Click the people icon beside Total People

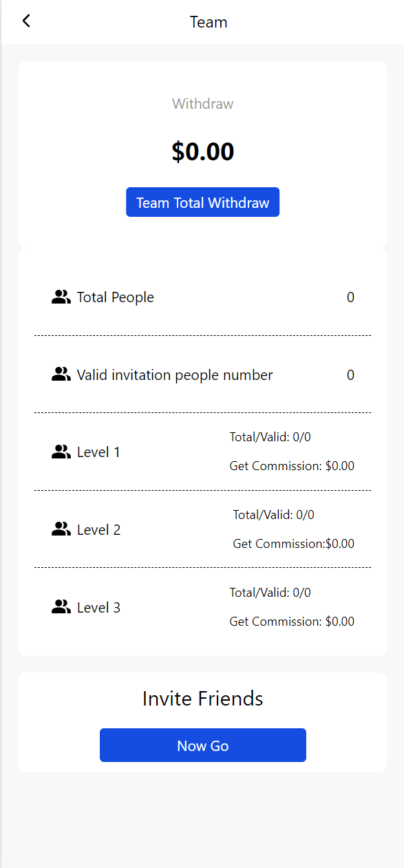pos(61,297)
